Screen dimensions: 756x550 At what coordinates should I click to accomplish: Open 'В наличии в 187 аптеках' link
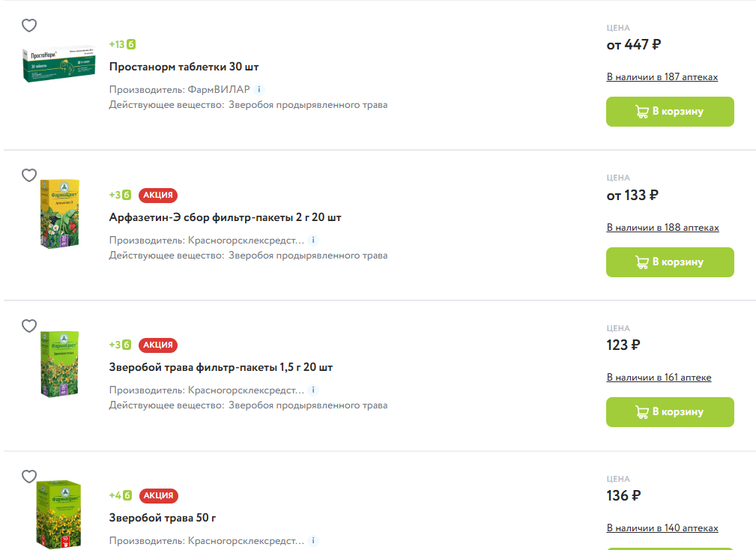(x=662, y=77)
